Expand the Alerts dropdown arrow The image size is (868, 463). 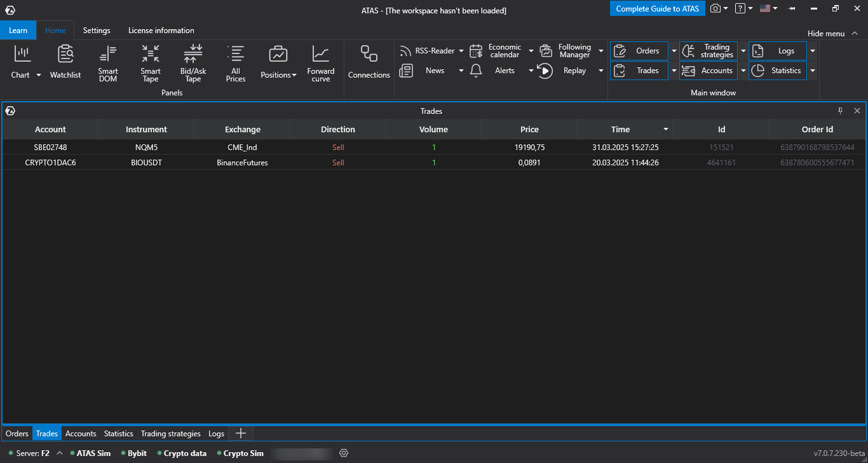(531, 71)
